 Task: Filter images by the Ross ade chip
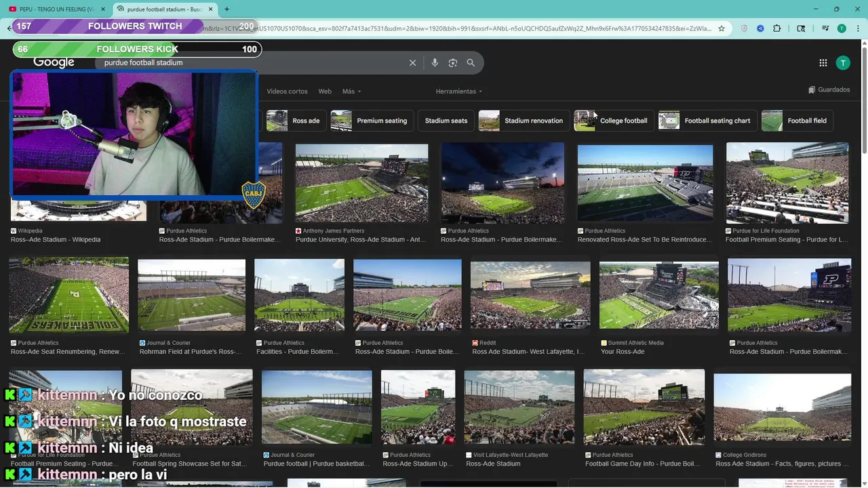296,121
